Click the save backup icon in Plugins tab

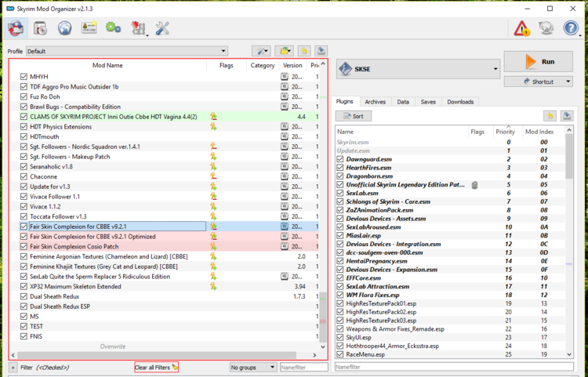click(567, 116)
